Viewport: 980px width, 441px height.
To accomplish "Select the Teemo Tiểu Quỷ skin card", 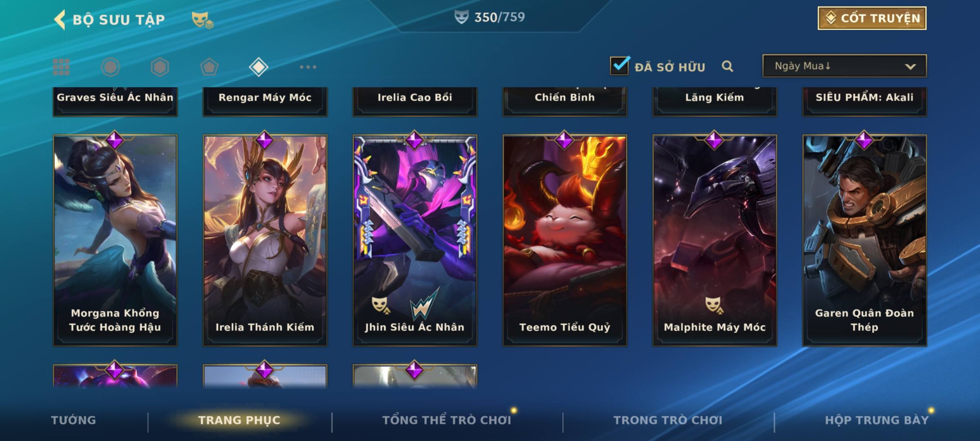I will tap(565, 240).
